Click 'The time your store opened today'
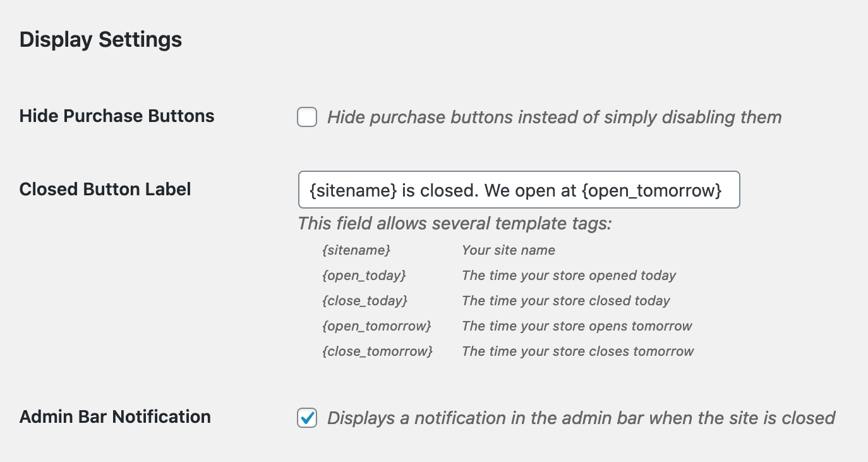 click(569, 276)
